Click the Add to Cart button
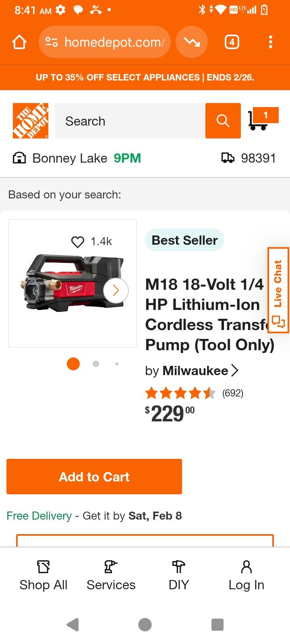The width and height of the screenshot is (290, 644). [x=94, y=477]
